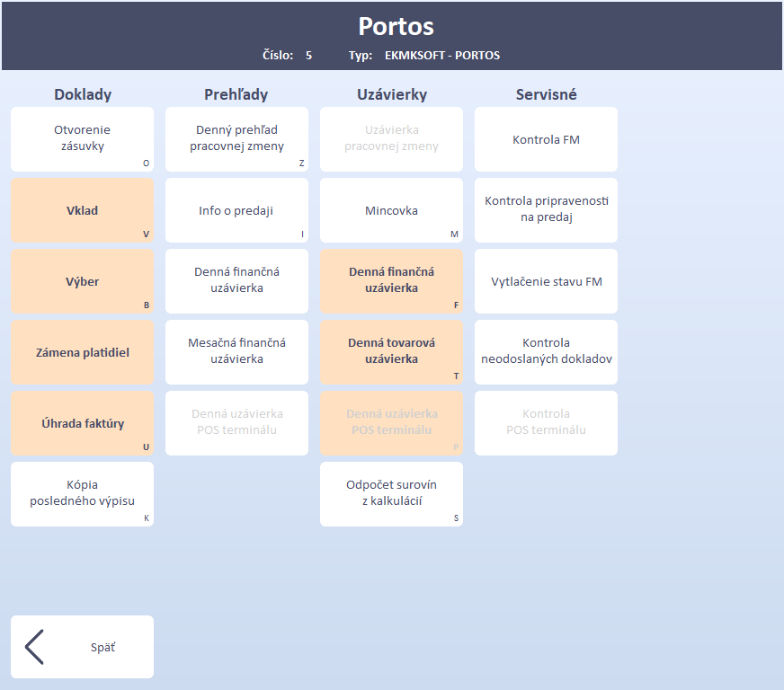
Task: Open Denný prehľad pracovnej zmeny
Action: coord(236,139)
